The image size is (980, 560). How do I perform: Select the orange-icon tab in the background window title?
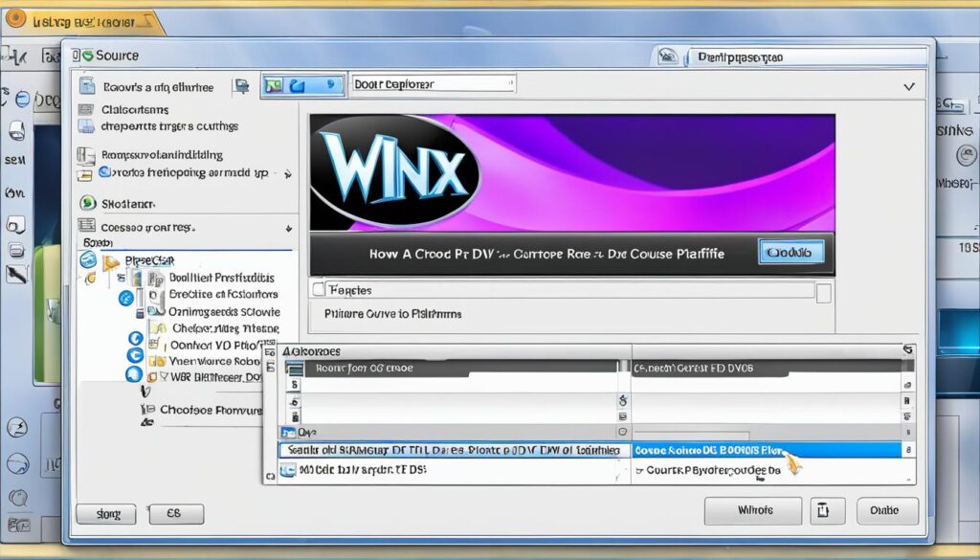[82, 21]
